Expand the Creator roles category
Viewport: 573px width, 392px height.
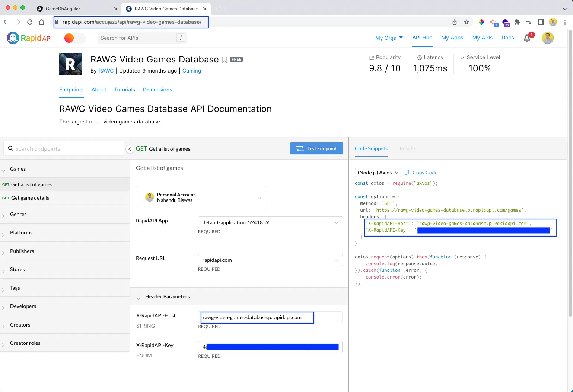[3, 345]
